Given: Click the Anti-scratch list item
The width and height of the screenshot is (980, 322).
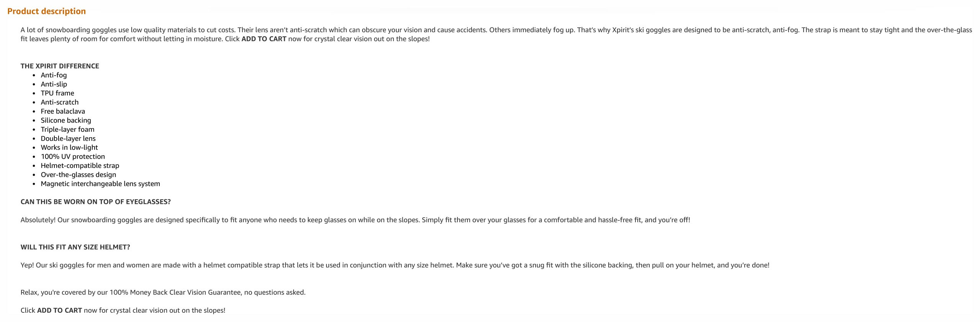Looking at the screenshot, I should [x=60, y=102].
